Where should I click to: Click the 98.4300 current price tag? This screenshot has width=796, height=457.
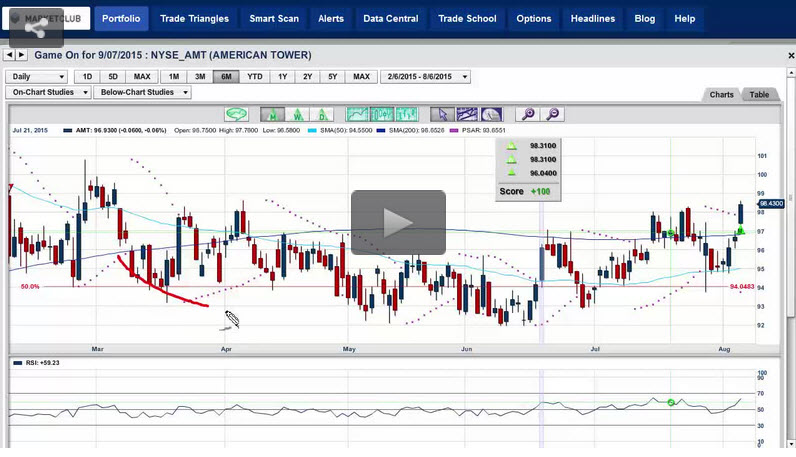tap(771, 204)
